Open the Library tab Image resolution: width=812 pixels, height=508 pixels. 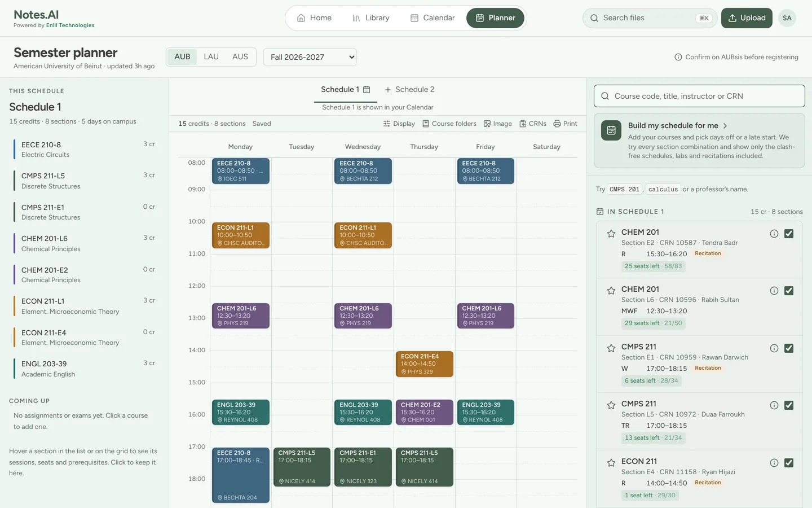[371, 18]
